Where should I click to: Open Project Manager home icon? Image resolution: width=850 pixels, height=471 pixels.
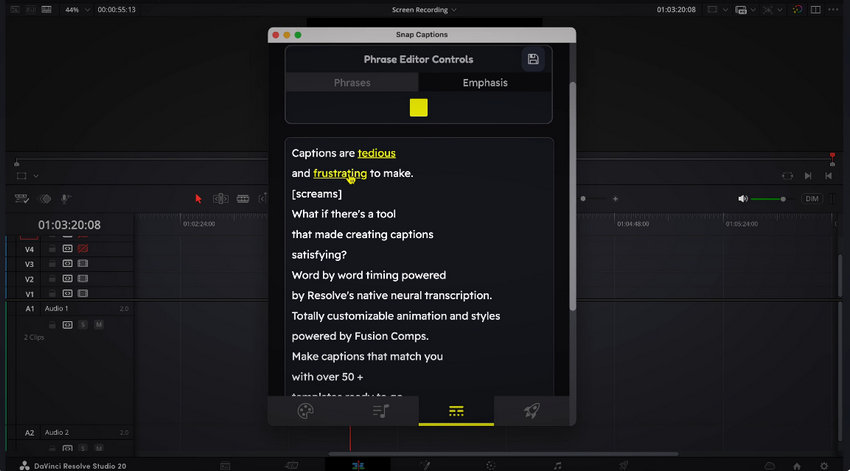click(796, 466)
